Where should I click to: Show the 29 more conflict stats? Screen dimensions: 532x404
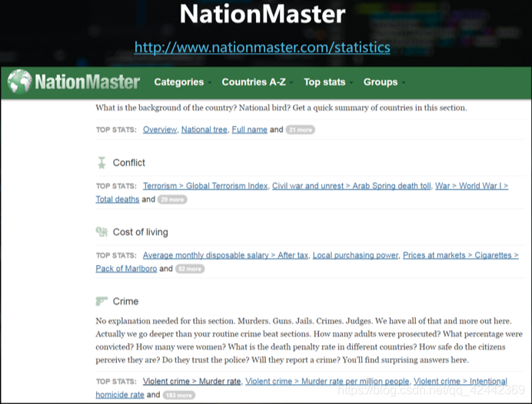pyautogui.click(x=172, y=200)
